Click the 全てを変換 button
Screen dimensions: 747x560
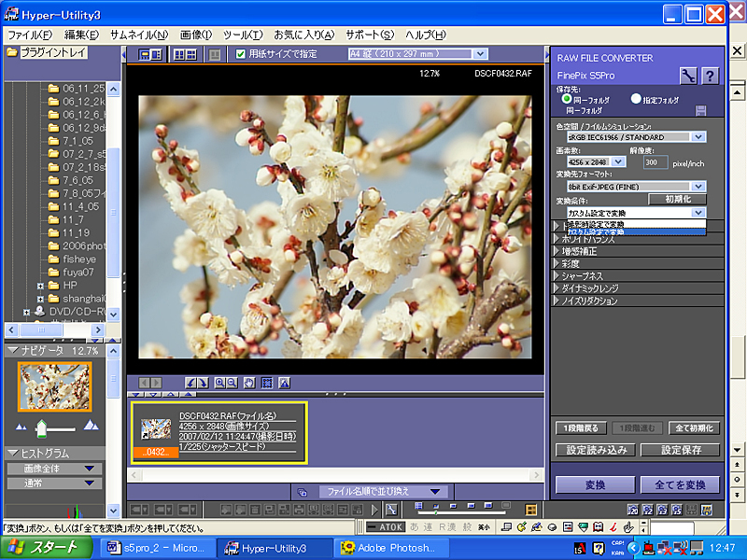pos(680,484)
